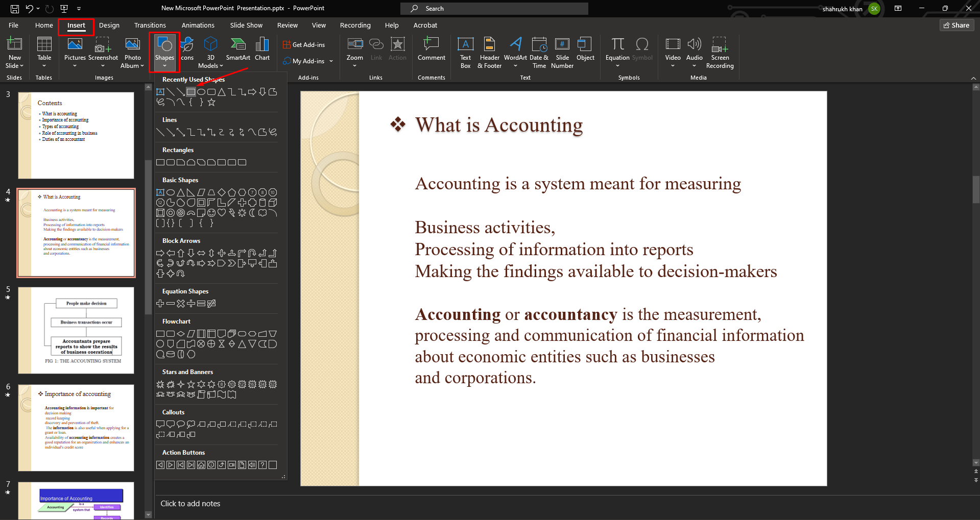980x520 pixels.
Task: Select slide 5 thumbnail with flowchart
Action: click(x=76, y=330)
